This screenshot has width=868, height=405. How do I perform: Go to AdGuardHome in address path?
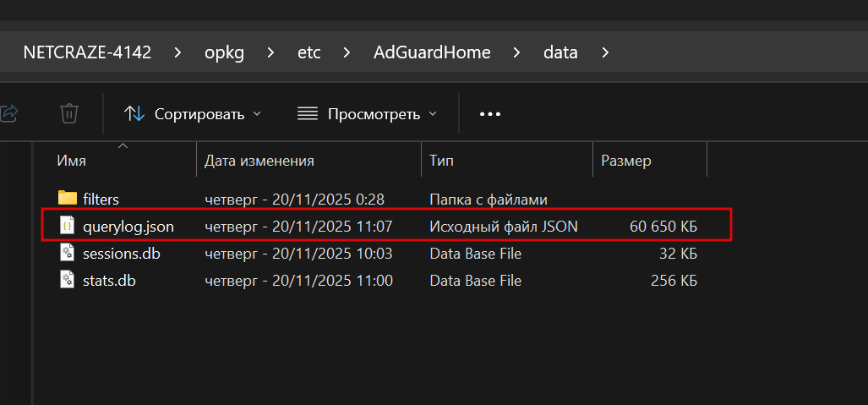coord(432,52)
